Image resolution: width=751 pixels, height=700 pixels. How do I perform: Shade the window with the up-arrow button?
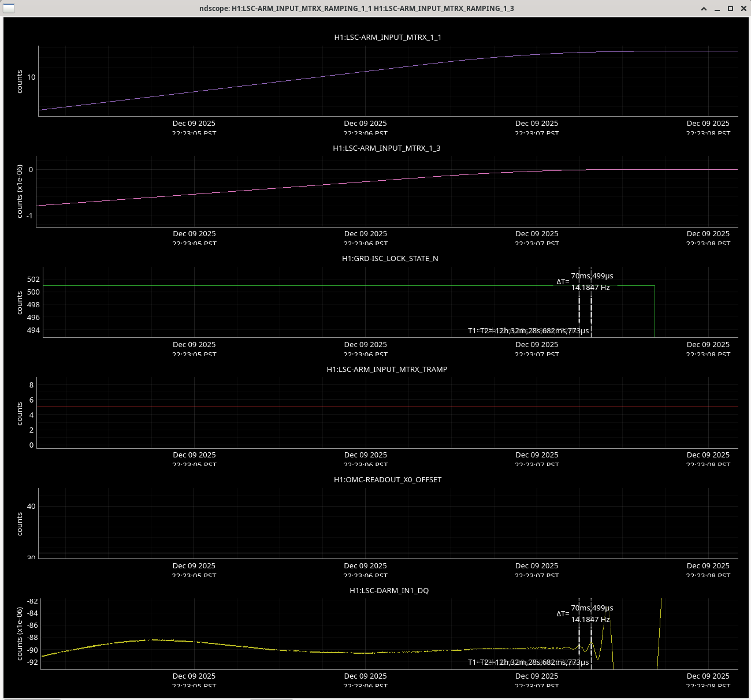704,8
